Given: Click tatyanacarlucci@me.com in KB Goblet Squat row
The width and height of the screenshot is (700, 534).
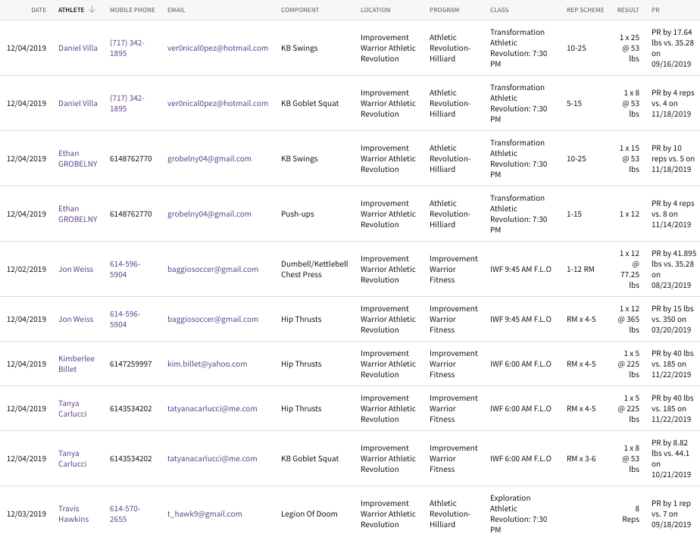Looking at the screenshot, I should (212, 459).
